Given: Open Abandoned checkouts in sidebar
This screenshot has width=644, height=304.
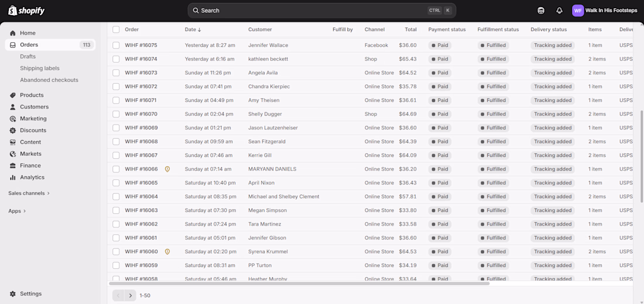Looking at the screenshot, I should click(49, 80).
